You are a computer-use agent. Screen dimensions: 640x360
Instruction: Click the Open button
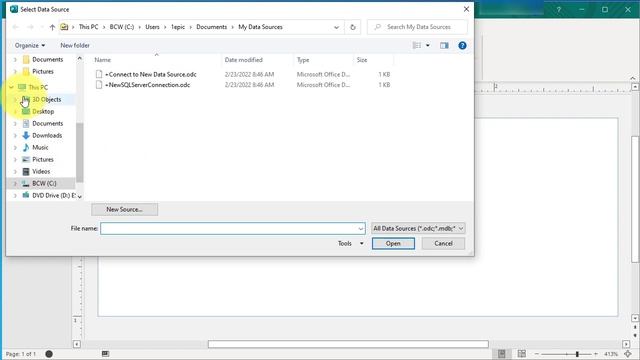[393, 243]
